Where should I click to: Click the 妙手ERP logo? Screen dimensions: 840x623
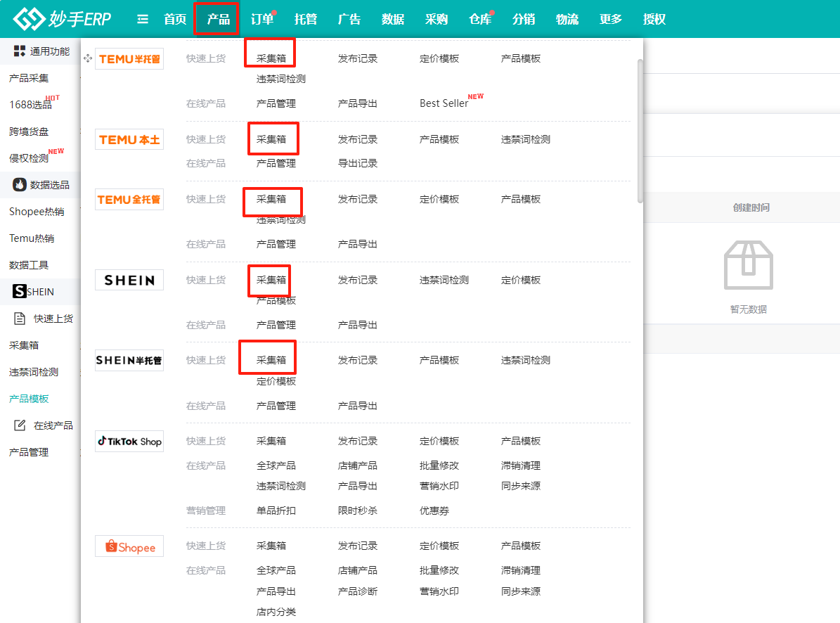[x=62, y=19]
